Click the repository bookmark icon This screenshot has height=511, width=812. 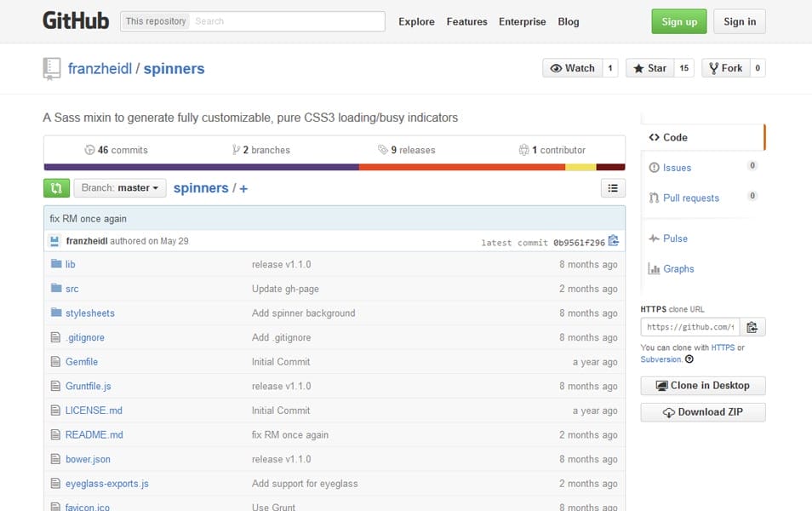pos(50,68)
